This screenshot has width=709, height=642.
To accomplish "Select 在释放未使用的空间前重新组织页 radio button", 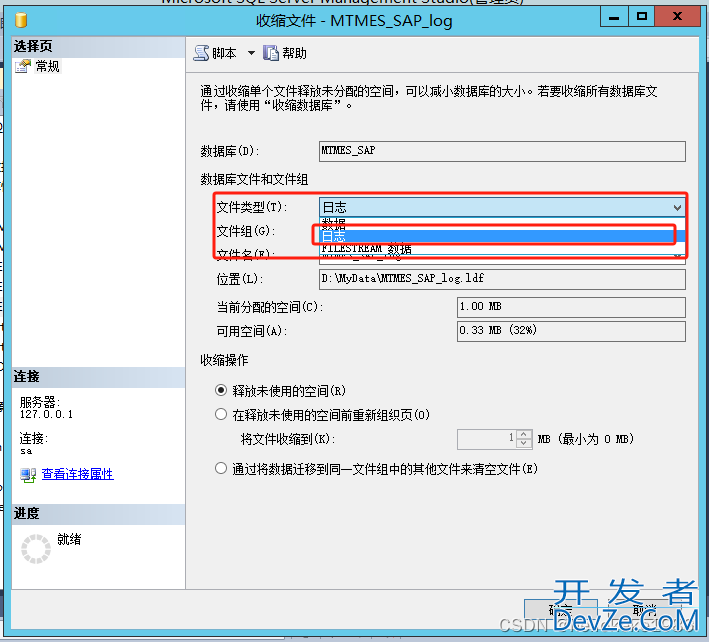I will (221, 414).
